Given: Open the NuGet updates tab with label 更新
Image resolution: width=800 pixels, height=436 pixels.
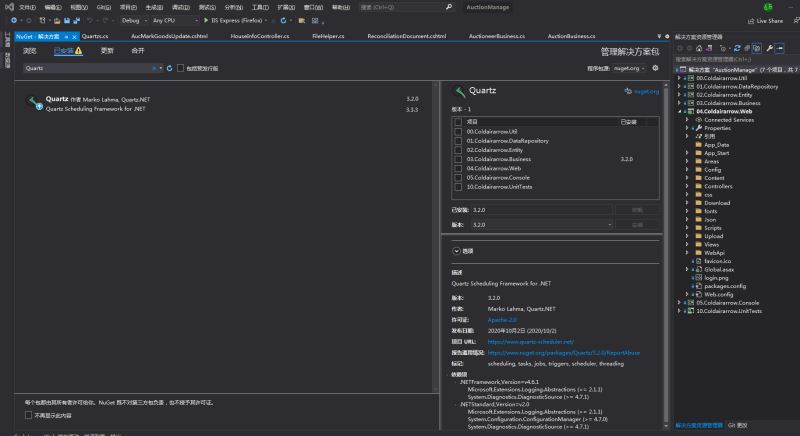Looking at the screenshot, I should pyautogui.click(x=107, y=50).
